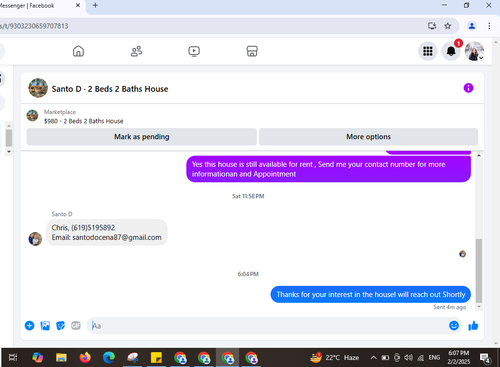Click the purple 'still available for rent' message
500x367 pixels.
[328, 169]
